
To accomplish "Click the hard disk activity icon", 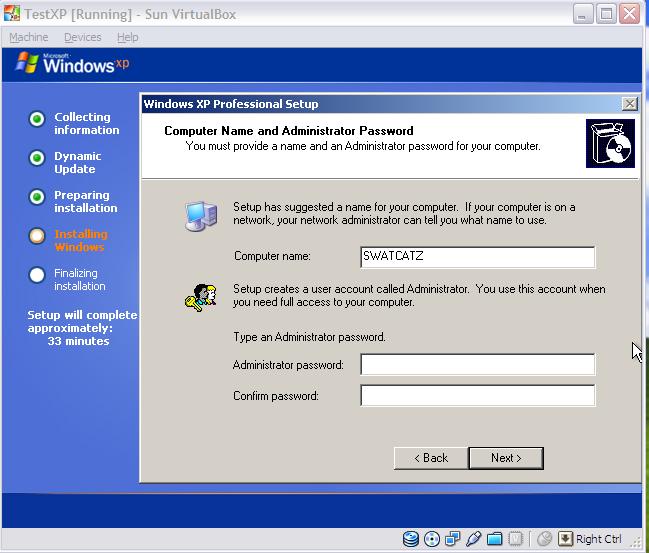I will 411,539.
